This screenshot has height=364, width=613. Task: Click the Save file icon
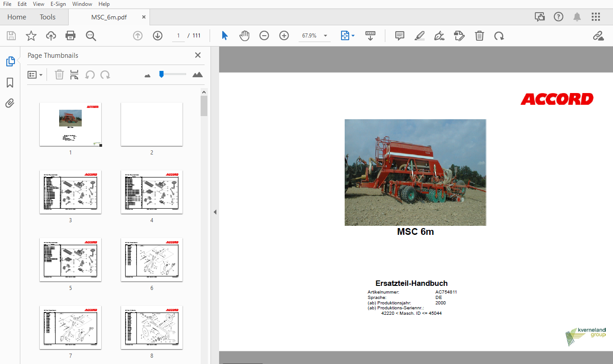pos(11,36)
